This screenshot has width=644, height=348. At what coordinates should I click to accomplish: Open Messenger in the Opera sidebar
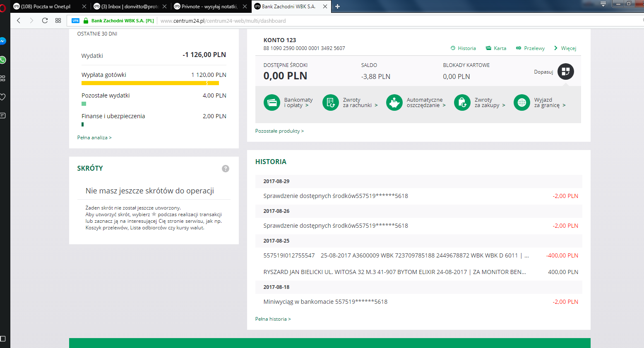[2, 41]
